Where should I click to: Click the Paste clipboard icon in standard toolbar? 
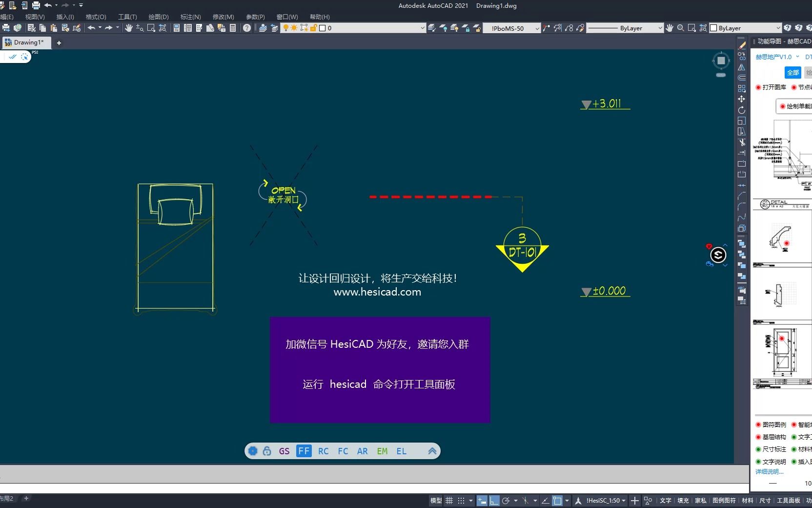tap(54, 28)
